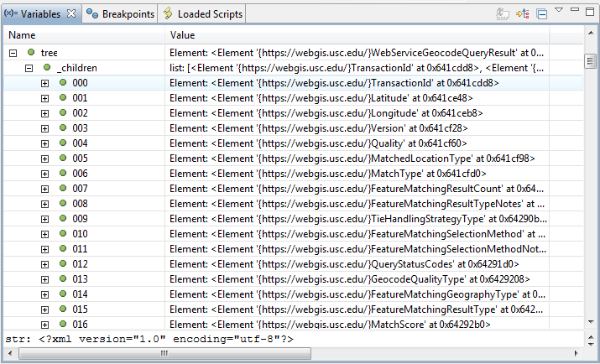Image resolution: width=600 pixels, height=364 pixels.
Task: Click the Value column header
Action: point(357,35)
